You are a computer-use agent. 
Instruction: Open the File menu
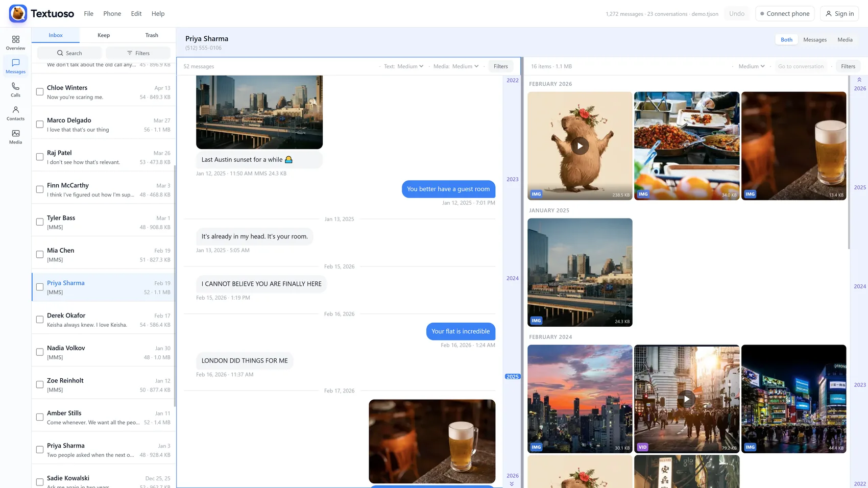click(88, 14)
